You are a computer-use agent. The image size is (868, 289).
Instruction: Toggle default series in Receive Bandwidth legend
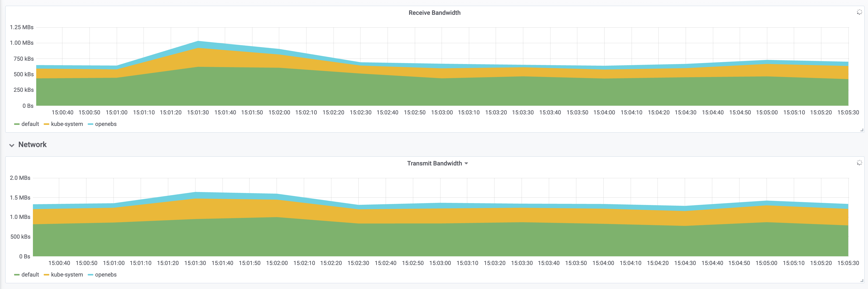[x=30, y=124]
